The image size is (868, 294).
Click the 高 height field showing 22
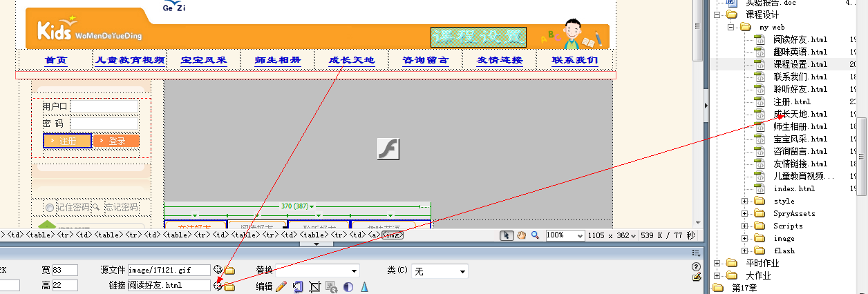click(64, 285)
